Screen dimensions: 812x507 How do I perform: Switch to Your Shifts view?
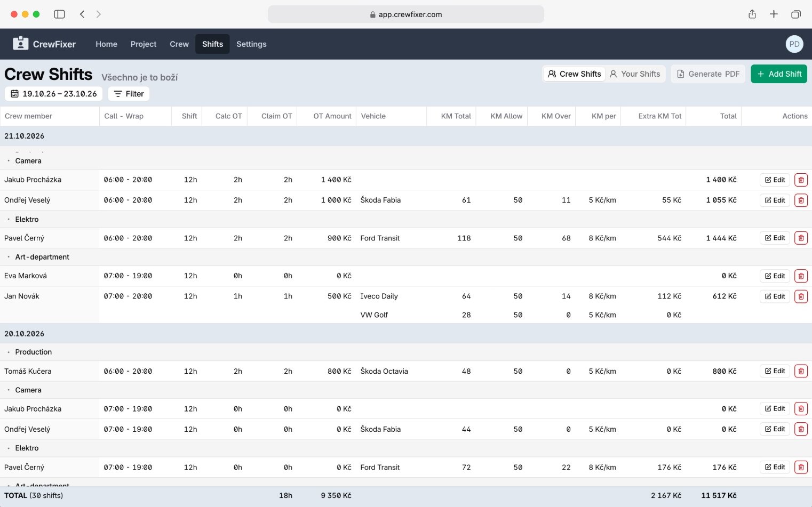click(x=635, y=74)
